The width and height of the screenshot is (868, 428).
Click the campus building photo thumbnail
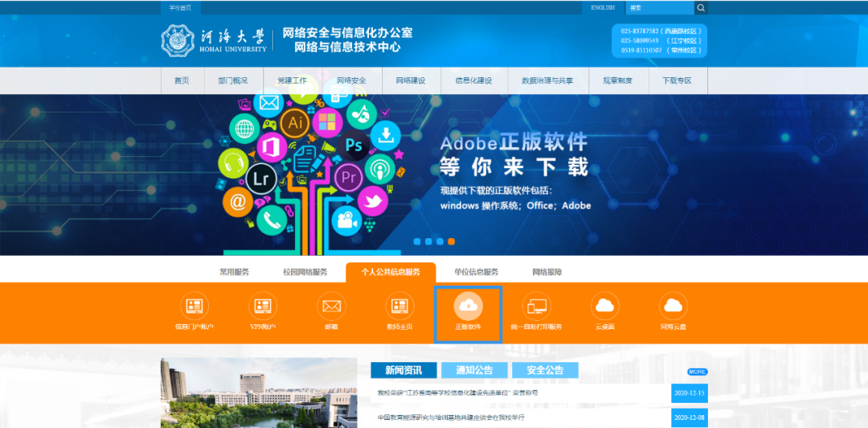click(259, 393)
